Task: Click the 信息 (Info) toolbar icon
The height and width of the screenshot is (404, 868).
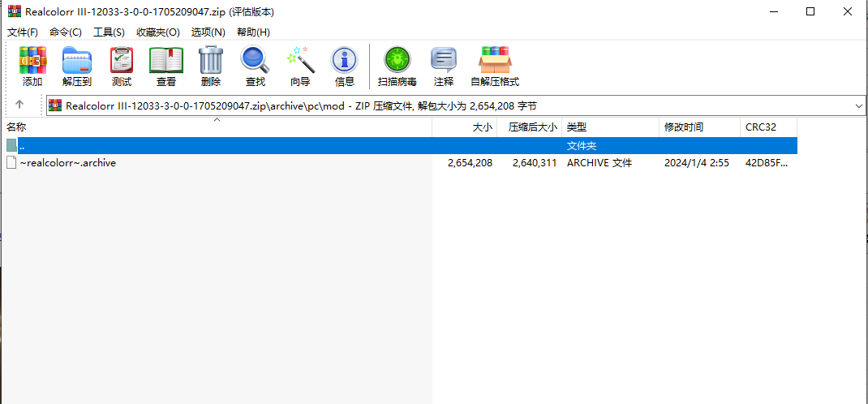Action: (344, 60)
